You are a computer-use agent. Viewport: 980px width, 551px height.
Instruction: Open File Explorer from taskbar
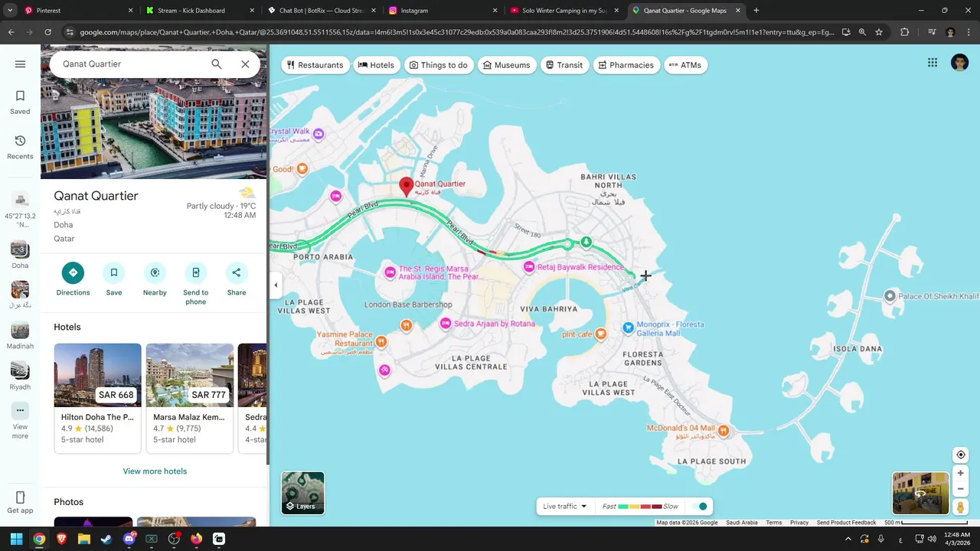(x=84, y=539)
